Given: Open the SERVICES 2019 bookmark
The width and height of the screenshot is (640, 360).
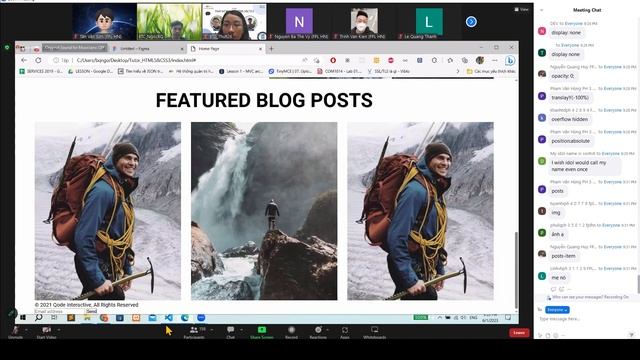Looking at the screenshot, I should [41, 71].
